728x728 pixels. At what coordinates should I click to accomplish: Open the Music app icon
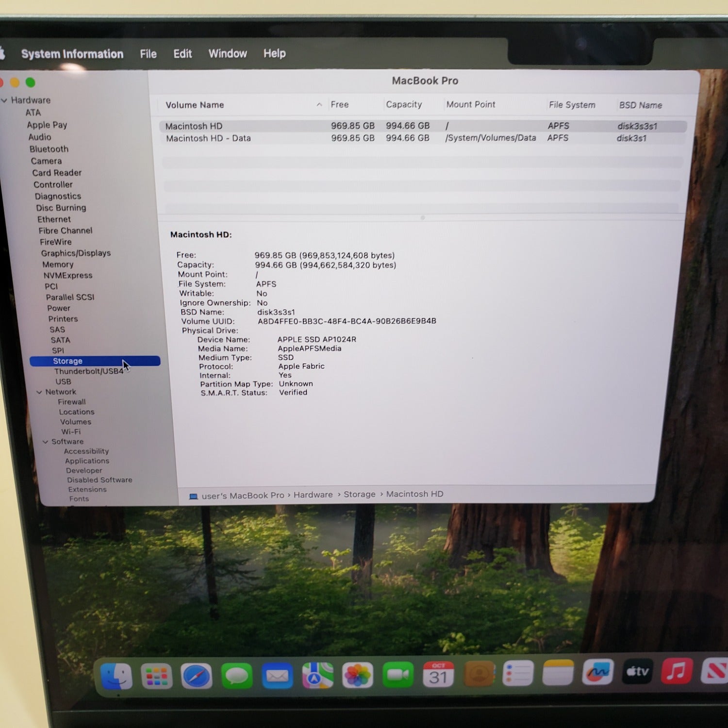[x=677, y=672]
